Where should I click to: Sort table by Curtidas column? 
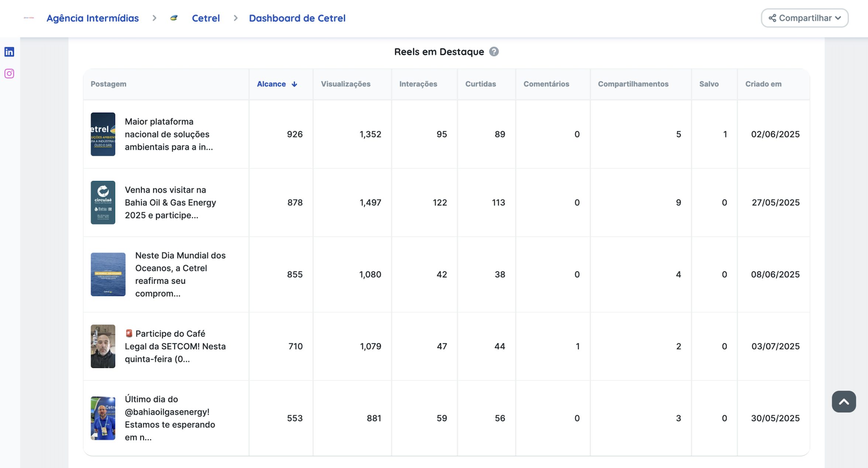pos(480,84)
